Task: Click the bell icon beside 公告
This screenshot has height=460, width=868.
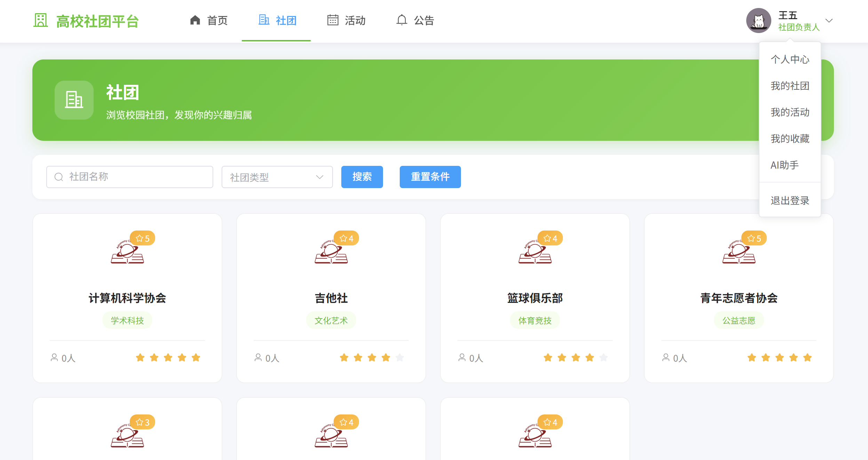Action: click(x=402, y=20)
